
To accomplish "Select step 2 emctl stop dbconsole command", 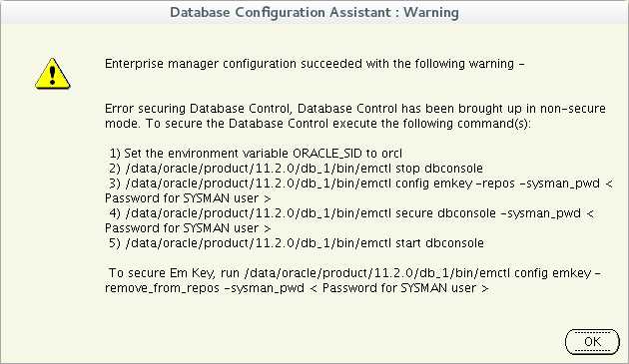I will (296, 169).
